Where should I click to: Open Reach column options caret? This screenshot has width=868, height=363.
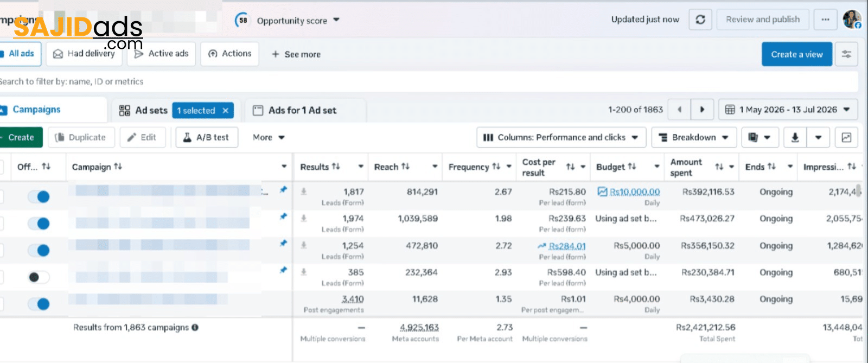pos(435,167)
